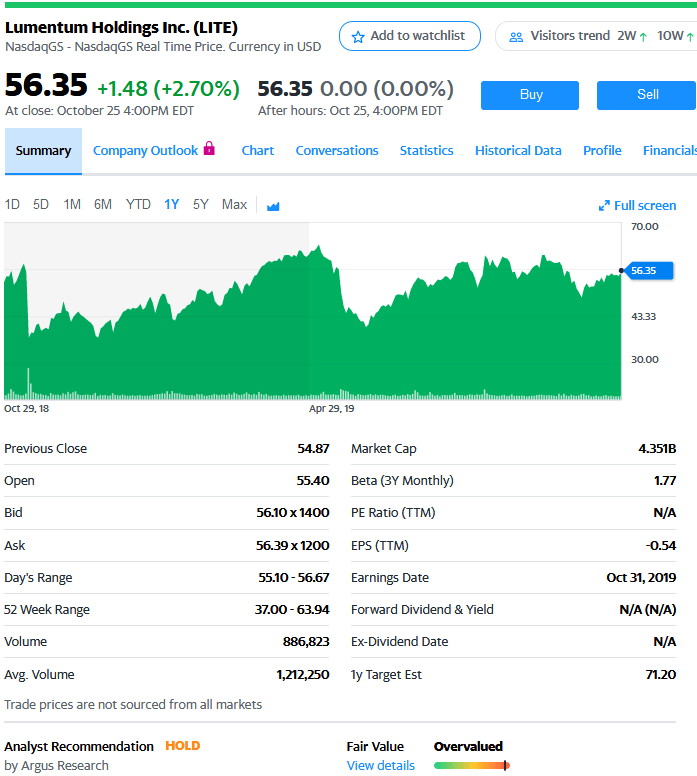Click the visitors trend people icon
Viewport: 697px width, 776px height.
(516, 37)
